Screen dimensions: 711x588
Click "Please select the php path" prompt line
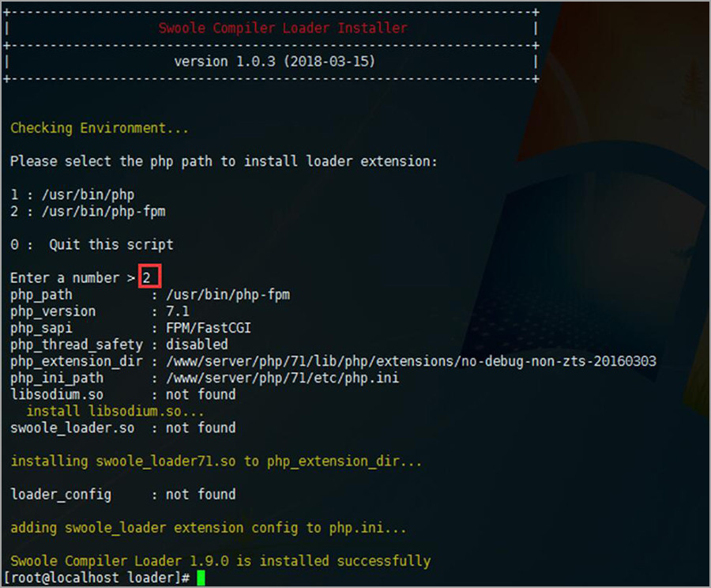pyautogui.click(x=224, y=161)
